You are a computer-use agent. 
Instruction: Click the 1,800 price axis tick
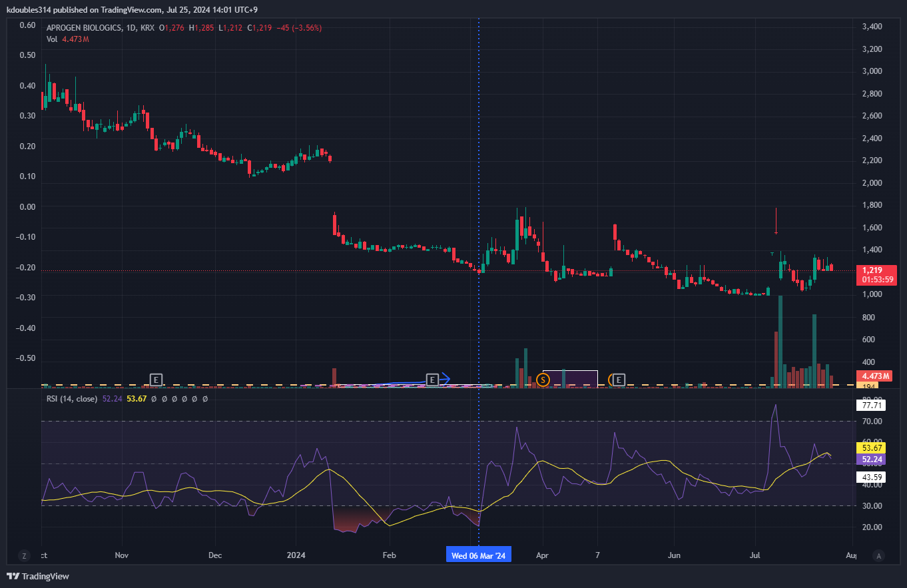tap(872, 205)
